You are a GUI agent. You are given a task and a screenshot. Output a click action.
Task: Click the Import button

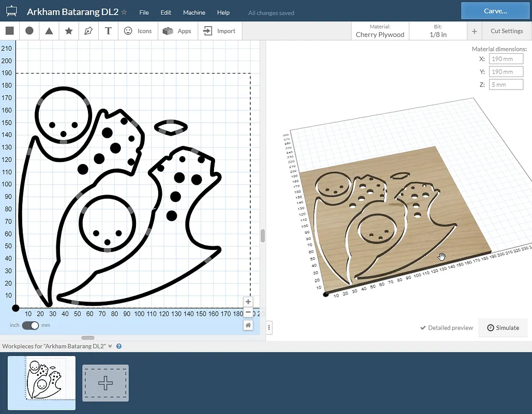click(x=220, y=31)
